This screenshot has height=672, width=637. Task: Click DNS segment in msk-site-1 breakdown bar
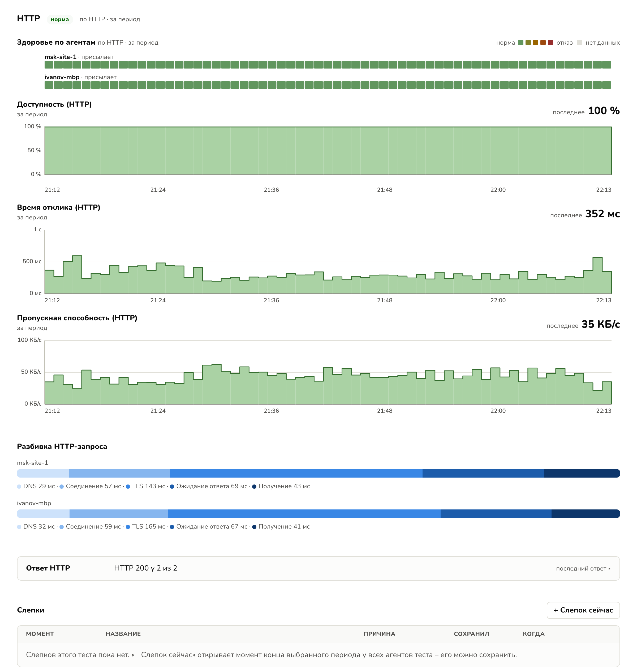43,473
